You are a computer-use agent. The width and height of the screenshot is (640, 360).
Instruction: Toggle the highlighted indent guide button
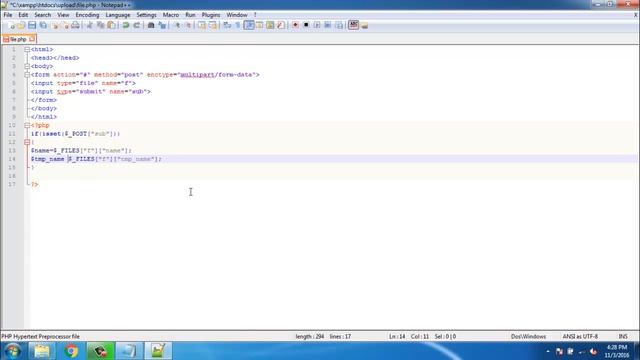click(249, 25)
